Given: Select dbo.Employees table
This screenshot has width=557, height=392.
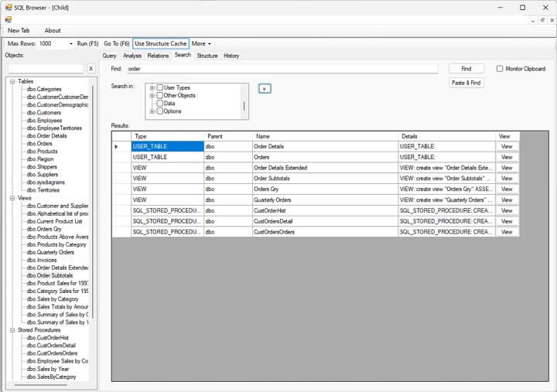Looking at the screenshot, I should click(44, 121).
